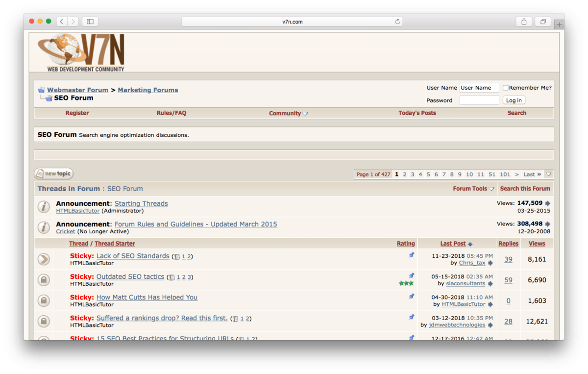Click the home icon in the breadcrumb trail

pyautogui.click(x=41, y=89)
